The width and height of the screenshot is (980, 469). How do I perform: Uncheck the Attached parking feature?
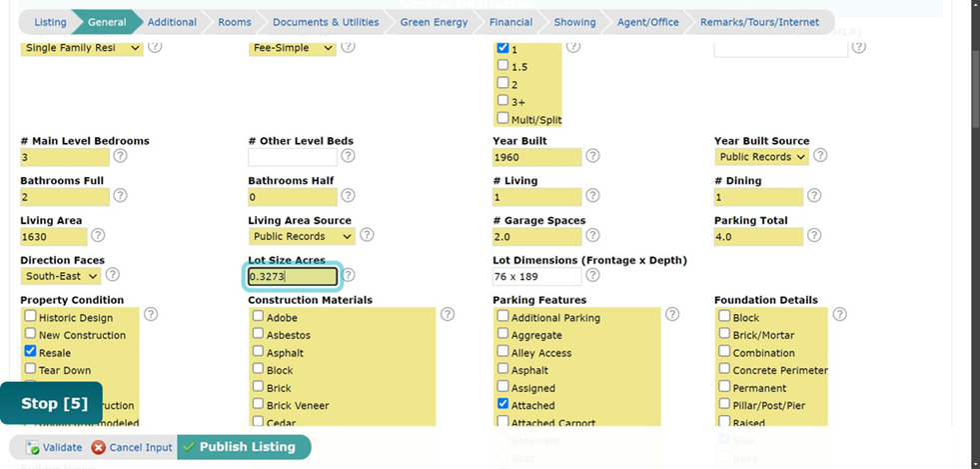click(503, 404)
